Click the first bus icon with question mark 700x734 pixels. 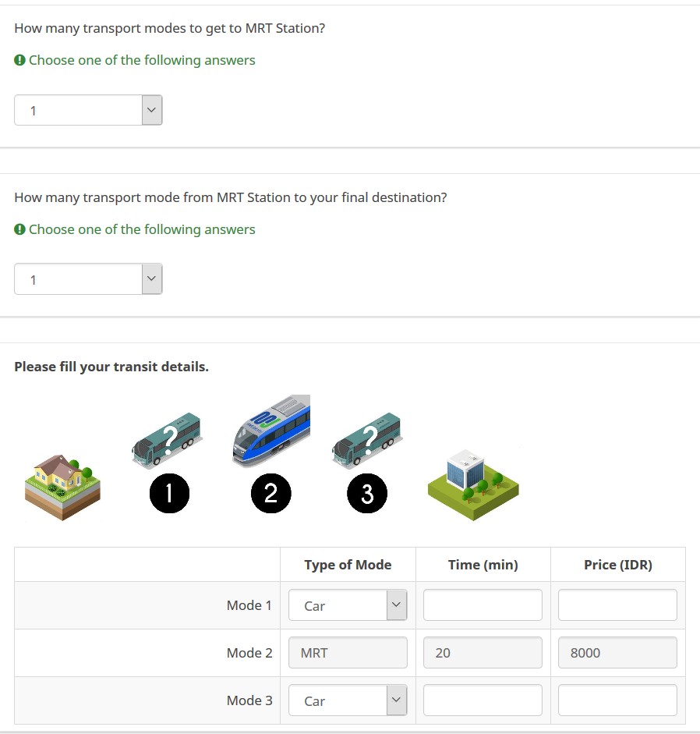(x=167, y=440)
